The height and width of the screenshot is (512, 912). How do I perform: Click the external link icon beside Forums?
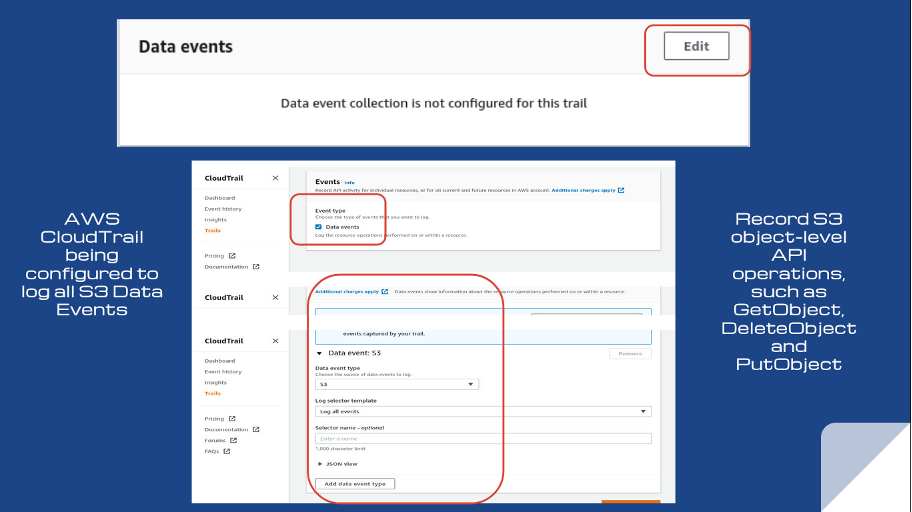pos(233,440)
